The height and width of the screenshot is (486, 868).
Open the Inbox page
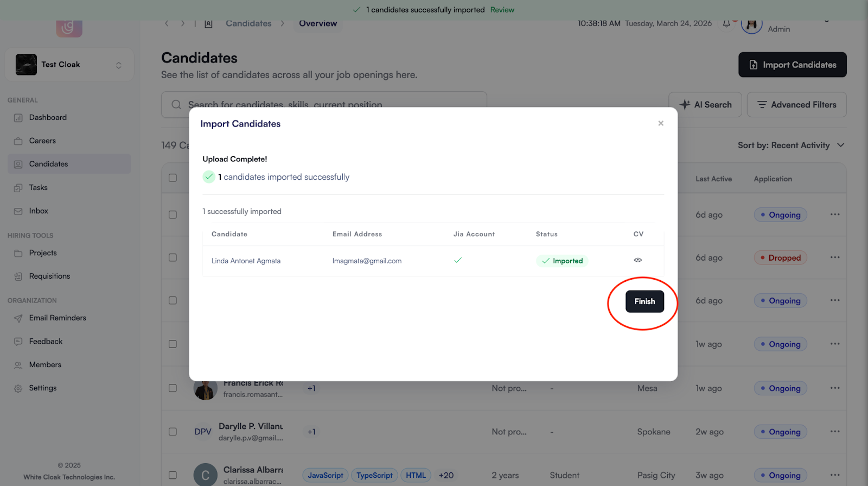39,211
